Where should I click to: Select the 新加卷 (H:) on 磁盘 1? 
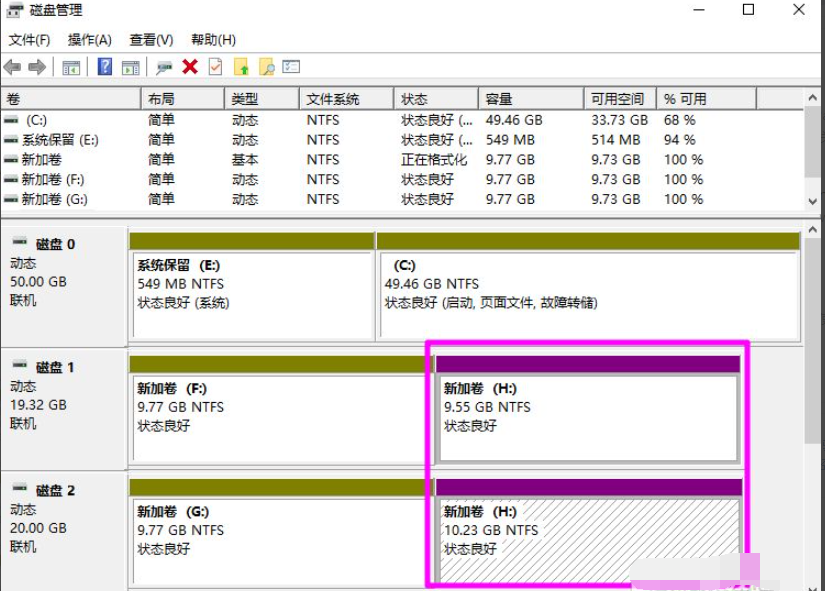(590, 405)
